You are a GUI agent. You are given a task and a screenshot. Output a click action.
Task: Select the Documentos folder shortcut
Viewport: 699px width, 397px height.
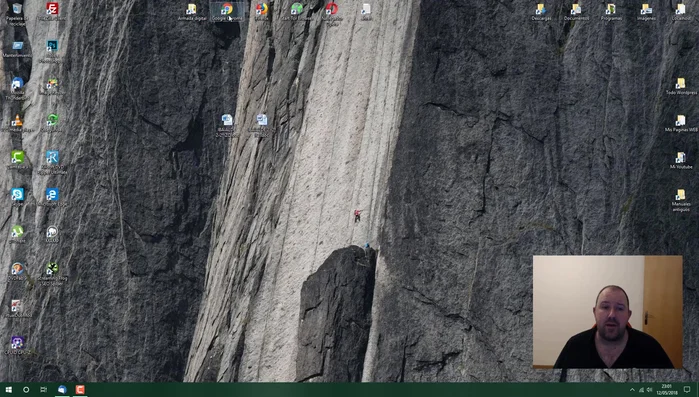point(576,12)
